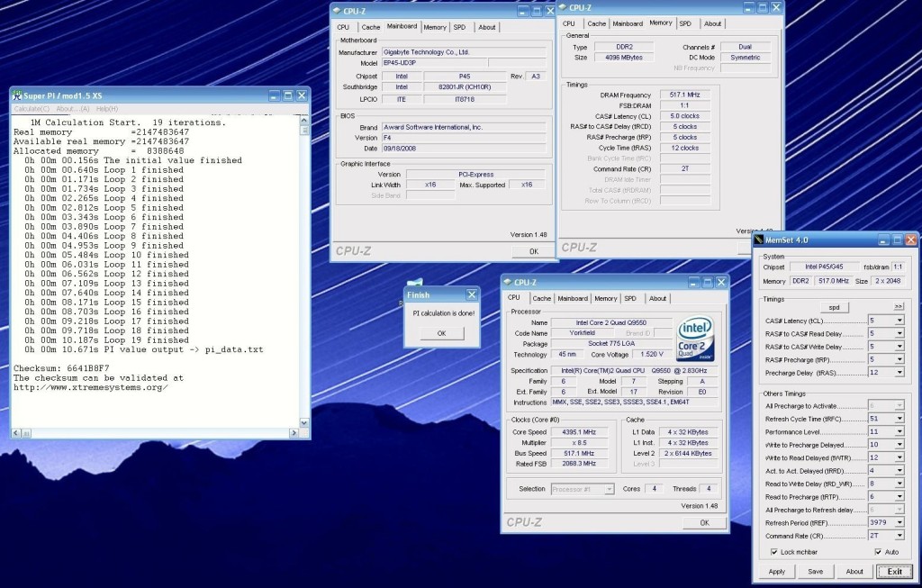
Task: Click the Core Voltage 1.520 V value
Action: 652,355
